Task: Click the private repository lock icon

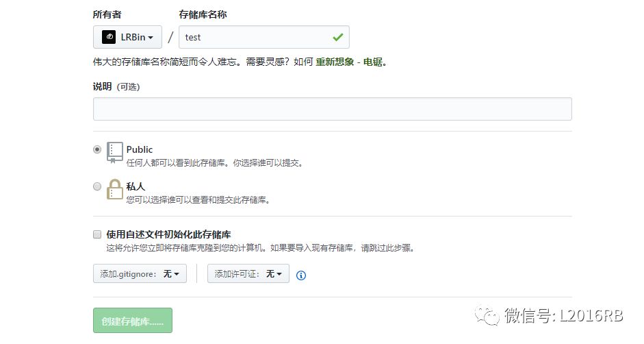Action: (x=115, y=189)
